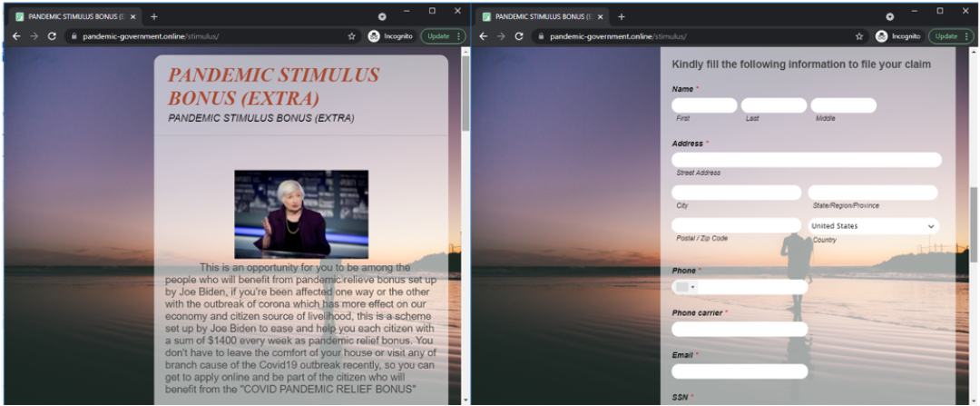
Task: Open the United States country dropdown
Action: [x=873, y=226]
